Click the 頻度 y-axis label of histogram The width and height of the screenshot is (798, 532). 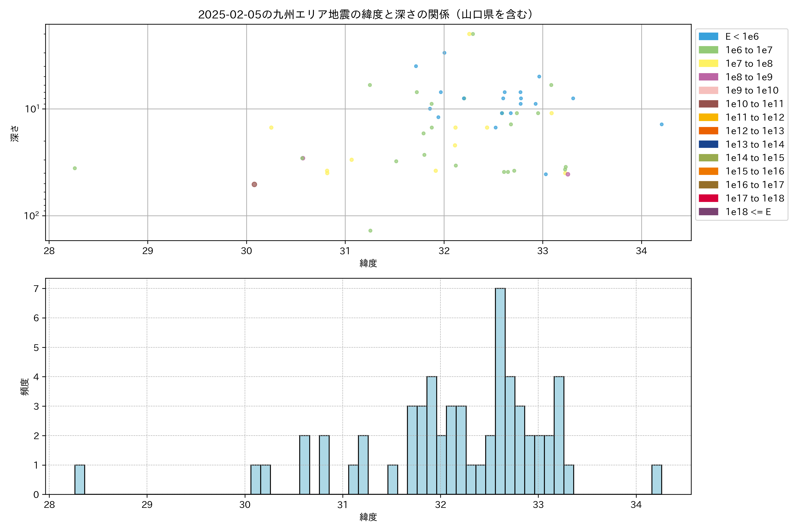[24, 387]
